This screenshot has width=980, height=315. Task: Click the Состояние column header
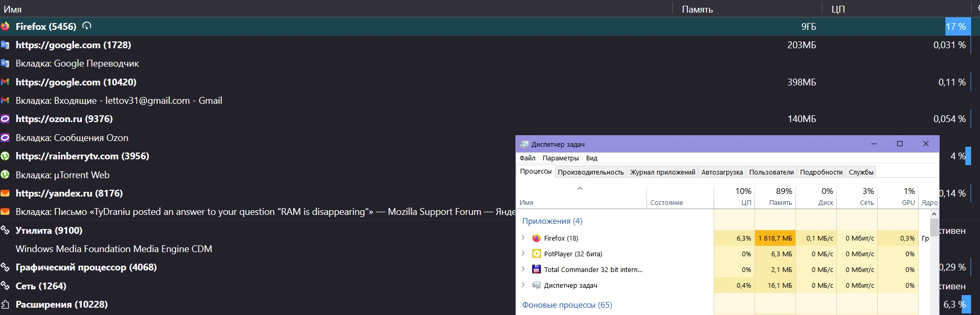[680, 196]
